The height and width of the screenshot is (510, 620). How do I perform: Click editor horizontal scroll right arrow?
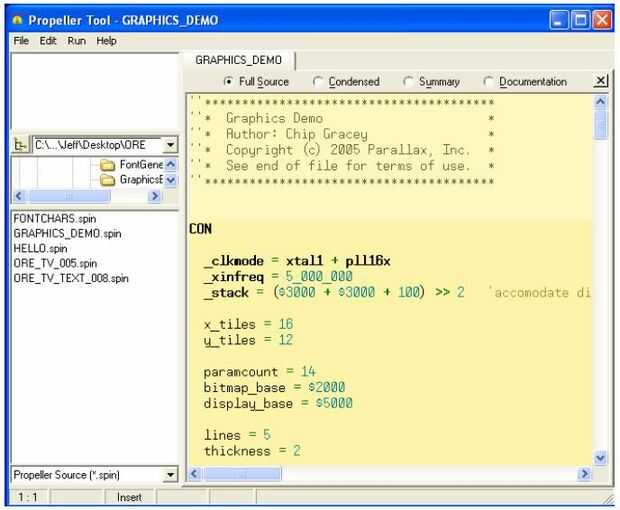584,474
